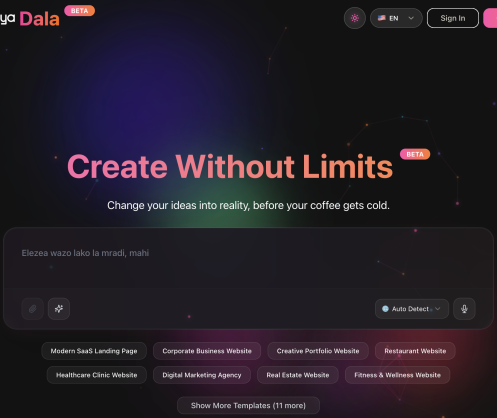Expand Show More Templates (11 more)

pyautogui.click(x=248, y=406)
